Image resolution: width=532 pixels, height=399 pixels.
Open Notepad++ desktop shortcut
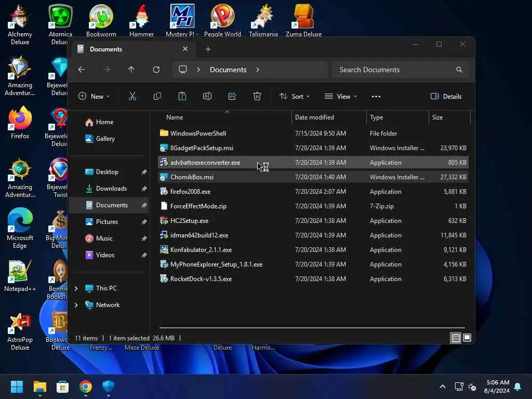20,276
